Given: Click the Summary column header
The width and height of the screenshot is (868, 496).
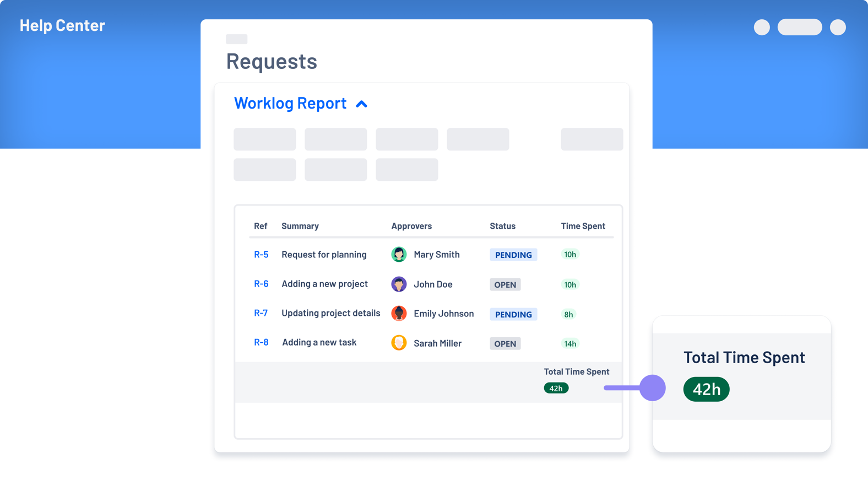Looking at the screenshot, I should click(300, 226).
